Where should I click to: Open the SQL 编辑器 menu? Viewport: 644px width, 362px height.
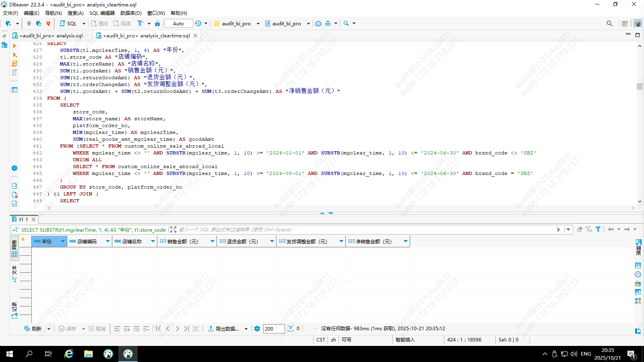pos(102,13)
